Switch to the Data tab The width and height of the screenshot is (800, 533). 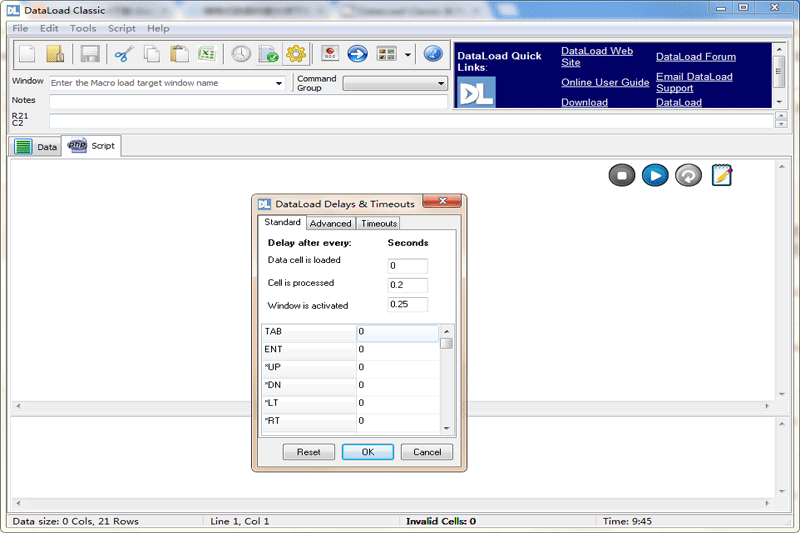point(35,147)
